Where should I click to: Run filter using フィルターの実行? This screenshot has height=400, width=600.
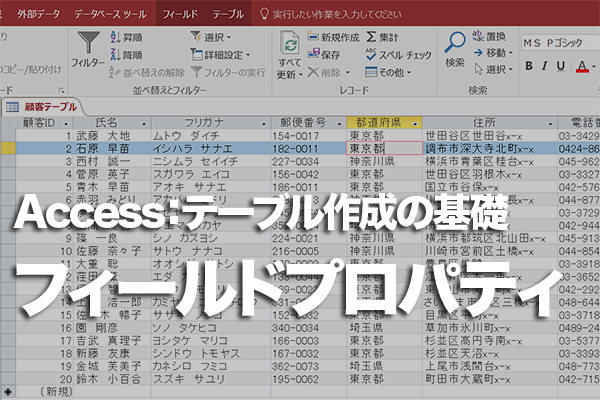tap(228, 72)
